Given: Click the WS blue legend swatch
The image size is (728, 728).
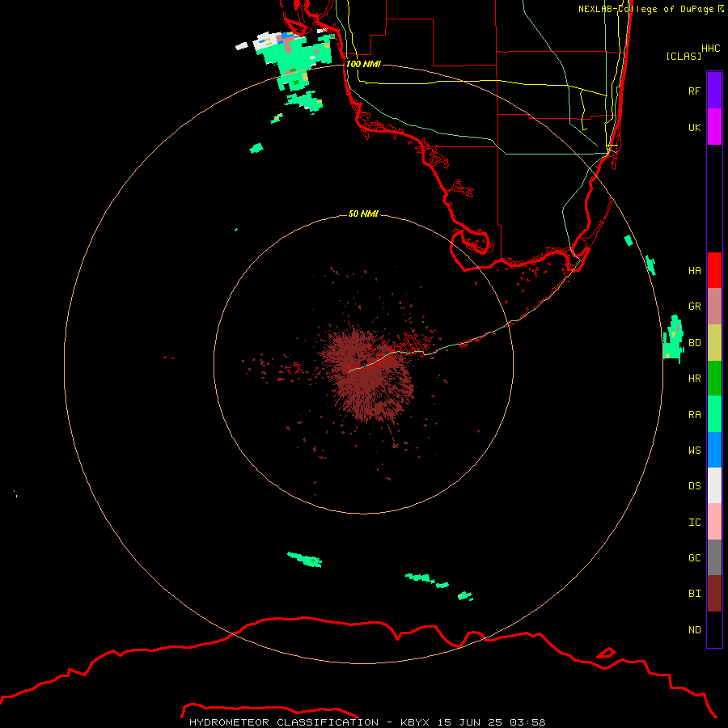Looking at the screenshot, I should pos(714,450).
